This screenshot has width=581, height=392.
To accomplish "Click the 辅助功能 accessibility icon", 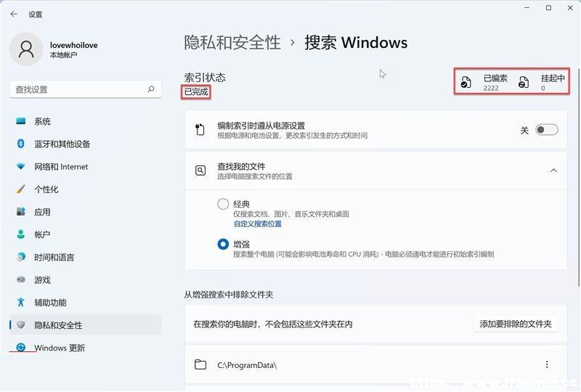I will click(21, 302).
